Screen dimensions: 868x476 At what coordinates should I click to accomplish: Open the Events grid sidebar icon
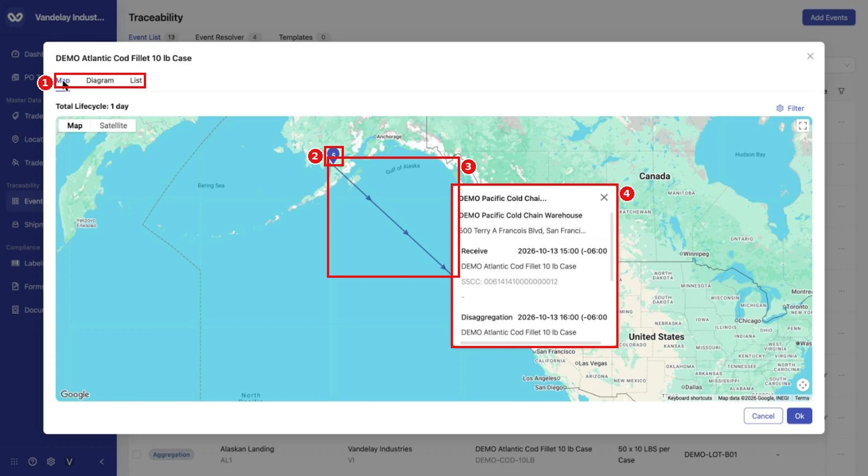(15, 201)
